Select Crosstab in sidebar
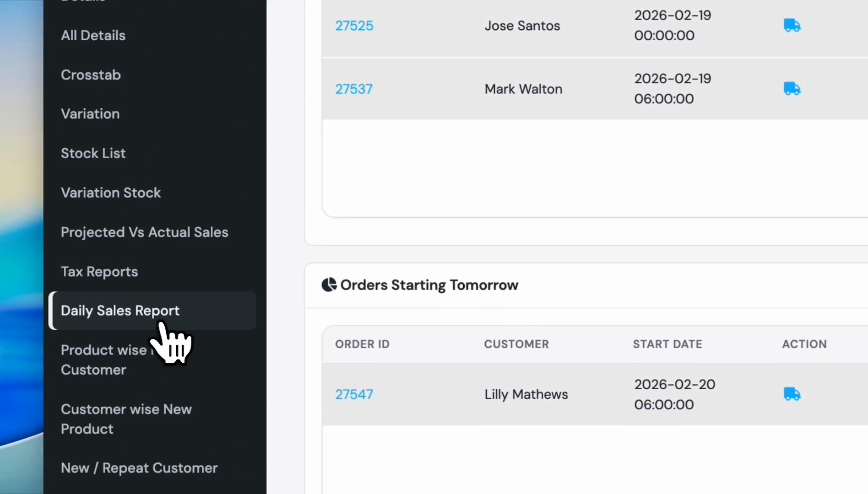The image size is (868, 494). (x=91, y=75)
